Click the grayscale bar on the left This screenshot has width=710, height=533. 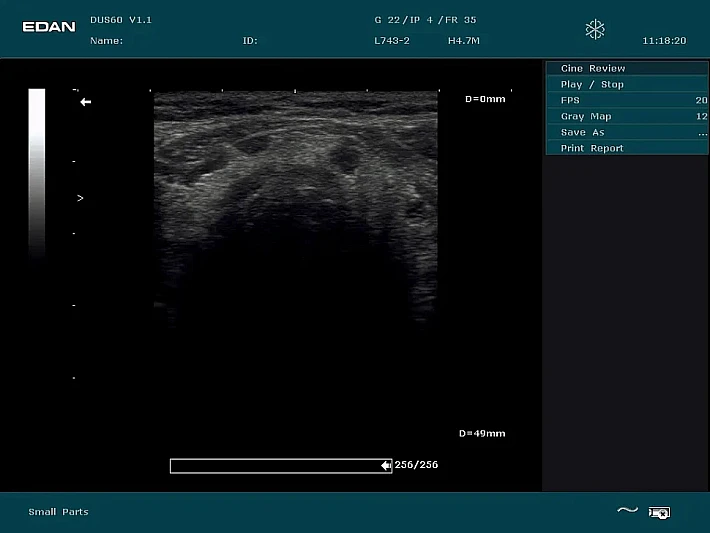point(36,172)
